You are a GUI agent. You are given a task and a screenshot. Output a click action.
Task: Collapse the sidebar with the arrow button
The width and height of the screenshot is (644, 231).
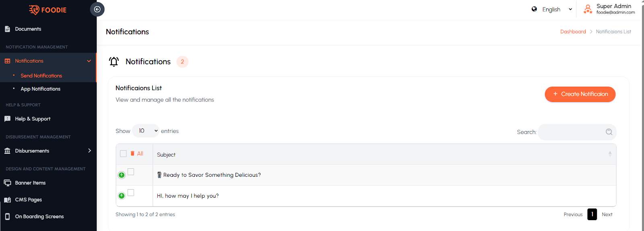point(97,9)
